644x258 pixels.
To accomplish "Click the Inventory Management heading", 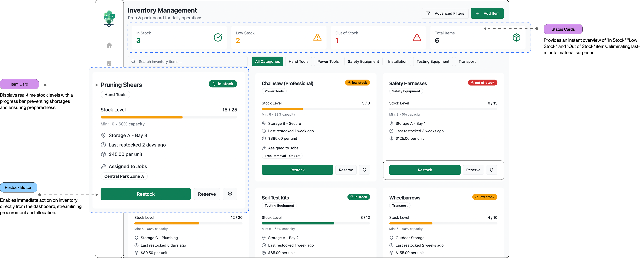I will [162, 10].
